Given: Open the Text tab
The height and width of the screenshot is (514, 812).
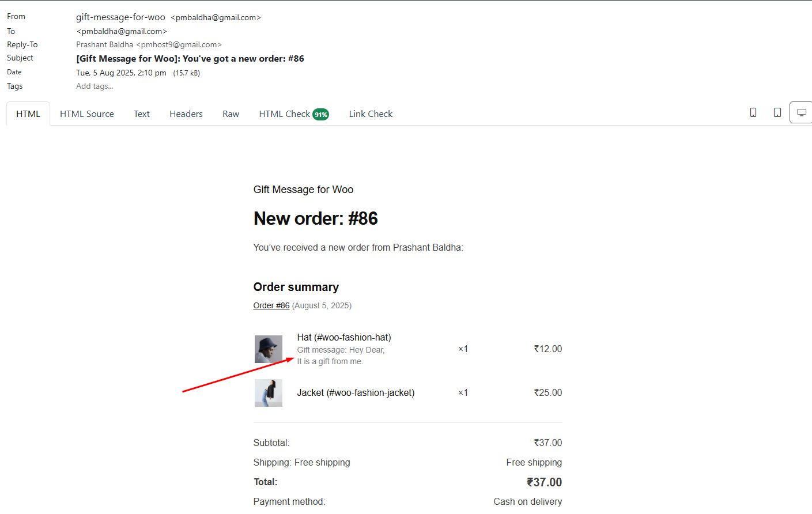Looking at the screenshot, I should [x=142, y=114].
